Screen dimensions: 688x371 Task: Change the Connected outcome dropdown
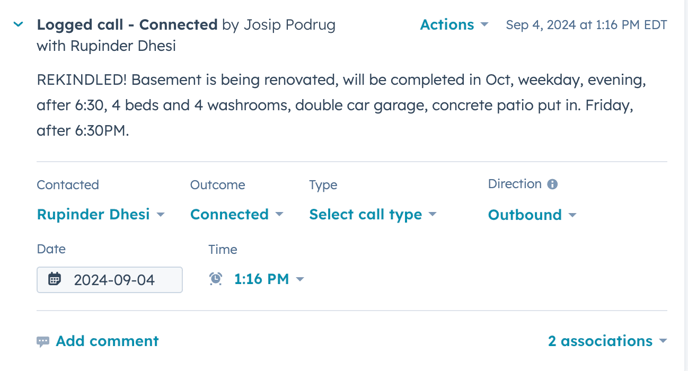pyautogui.click(x=236, y=214)
